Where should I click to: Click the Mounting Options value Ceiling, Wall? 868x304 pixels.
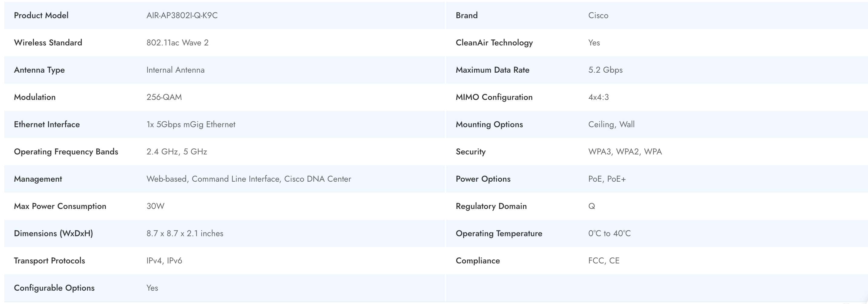(611, 125)
